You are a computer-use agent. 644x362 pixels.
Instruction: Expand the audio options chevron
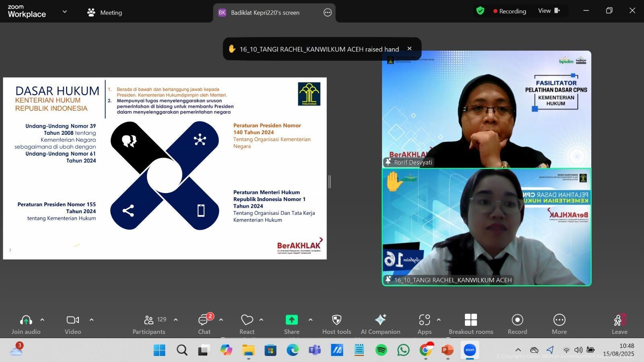(x=42, y=320)
